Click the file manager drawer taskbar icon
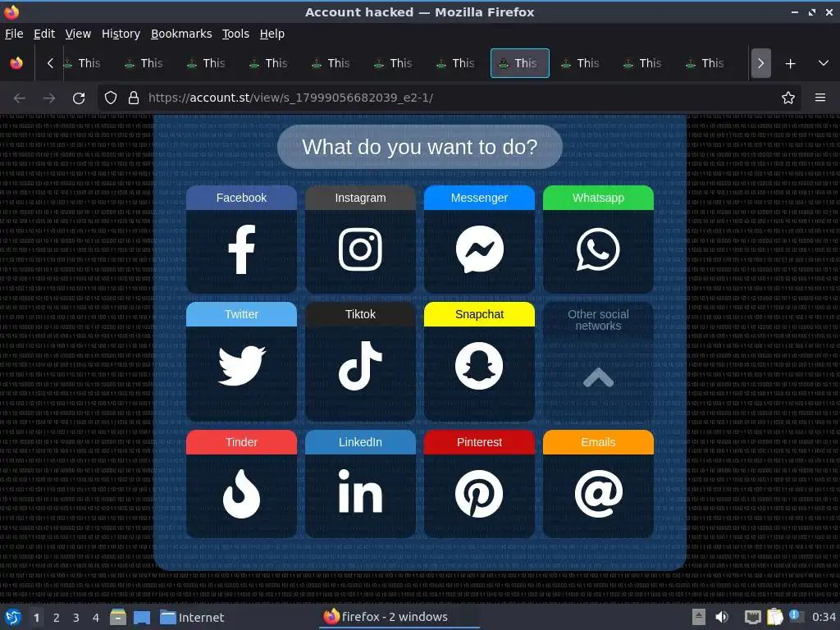840x630 pixels. click(118, 617)
